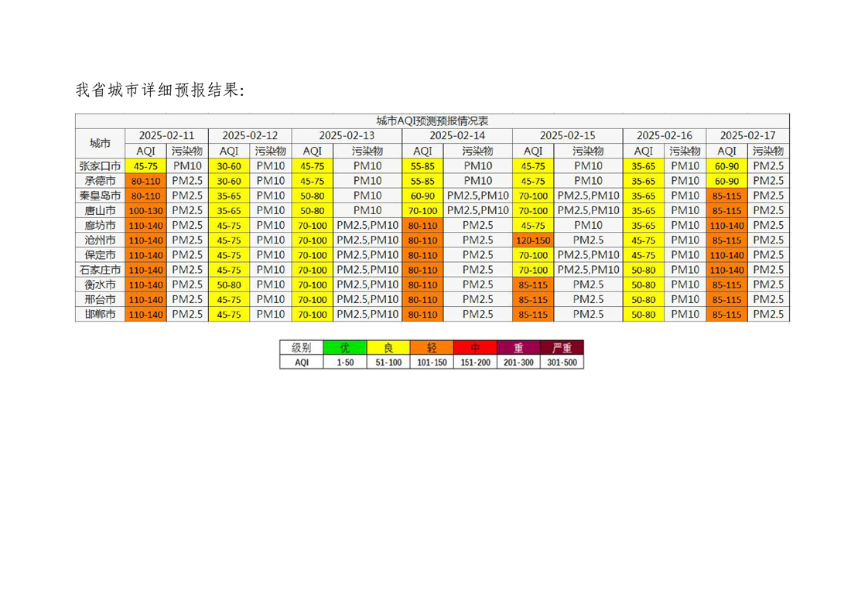Click the heading 我省城市详细预报结果
This screenshot has width=868, height=613.
160,90
